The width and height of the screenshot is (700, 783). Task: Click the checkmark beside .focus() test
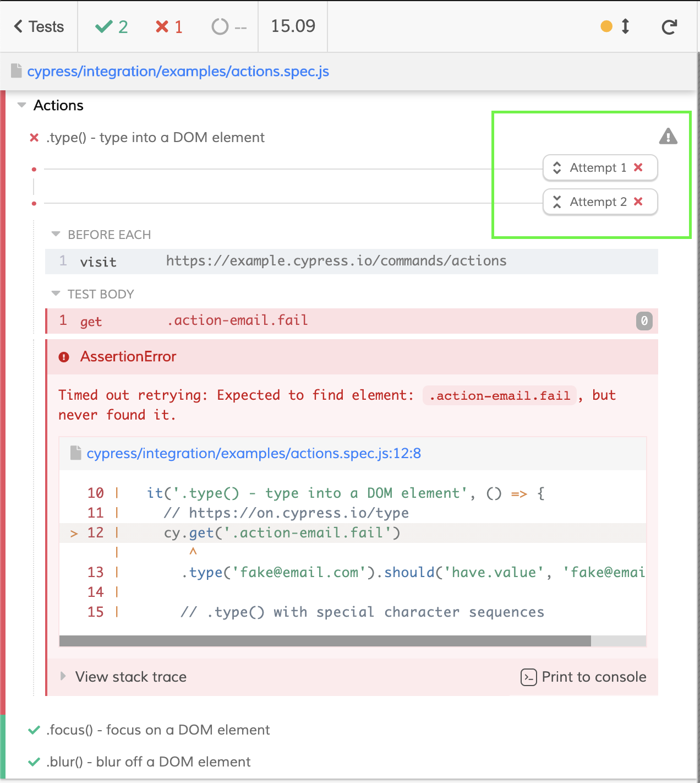[34, 730]
